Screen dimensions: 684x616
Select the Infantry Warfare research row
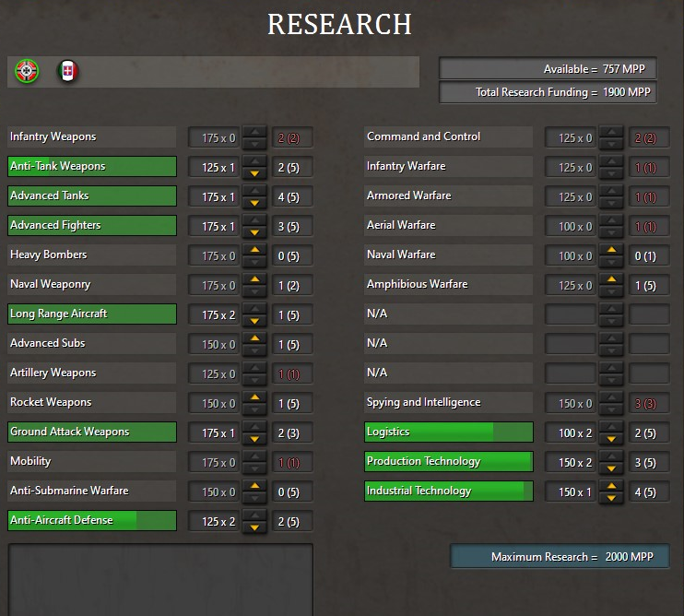tap(449, 166)
